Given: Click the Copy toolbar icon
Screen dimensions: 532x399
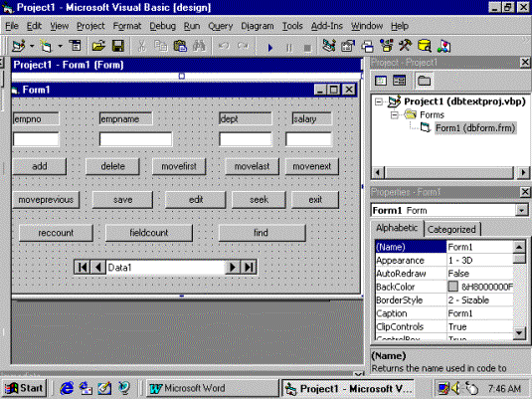Looking at the screenshot, I should [x=160, y=46].
